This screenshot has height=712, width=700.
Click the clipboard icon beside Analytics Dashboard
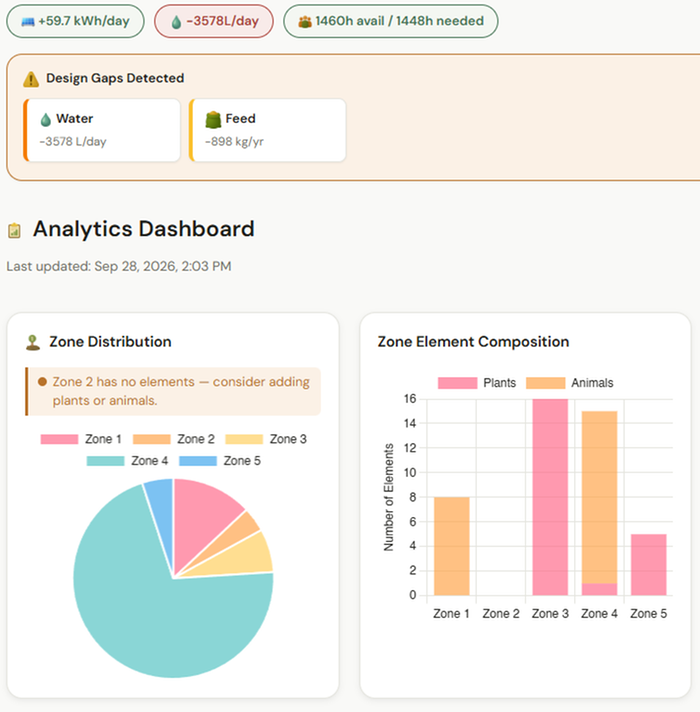15,230
